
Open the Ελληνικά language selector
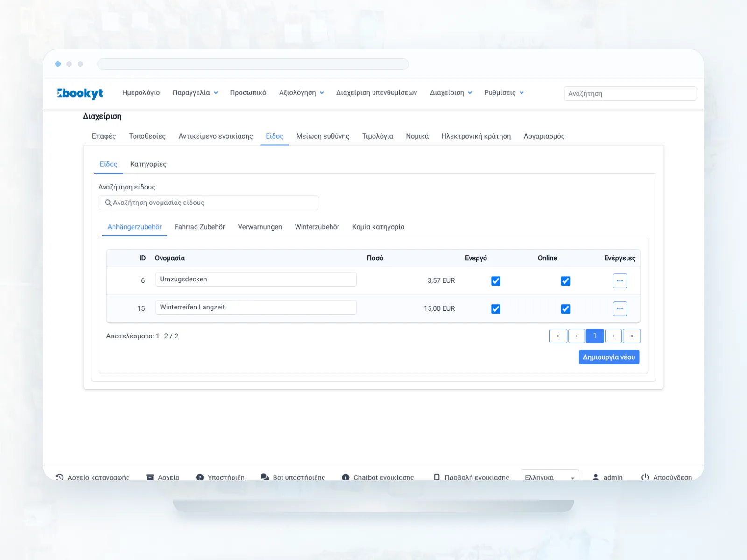(550, 477)
